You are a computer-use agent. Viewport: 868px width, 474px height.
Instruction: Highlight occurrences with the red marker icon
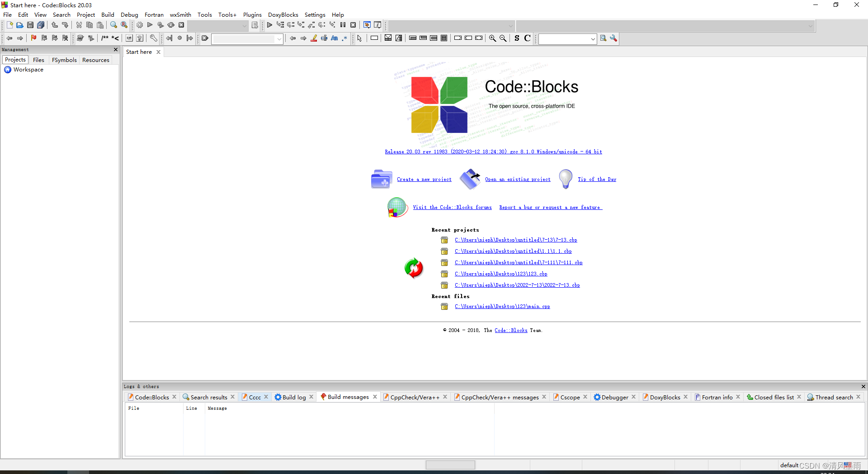coord(314,38)
